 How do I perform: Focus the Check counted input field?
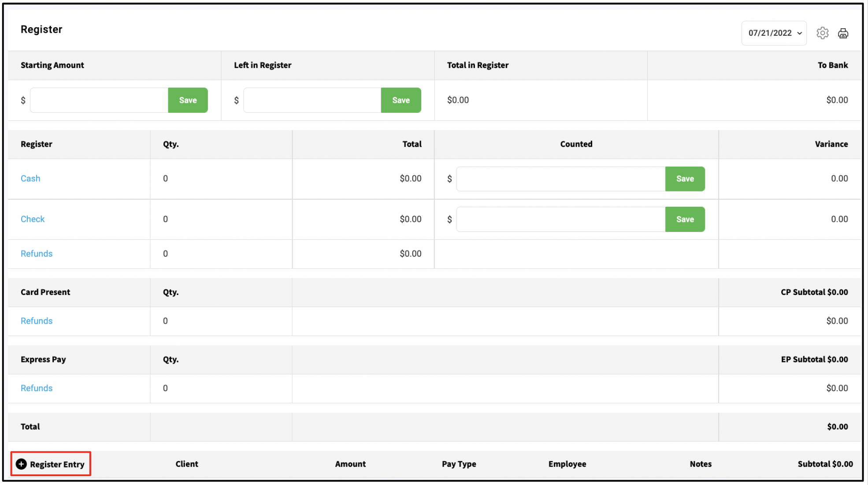[561, 219]
